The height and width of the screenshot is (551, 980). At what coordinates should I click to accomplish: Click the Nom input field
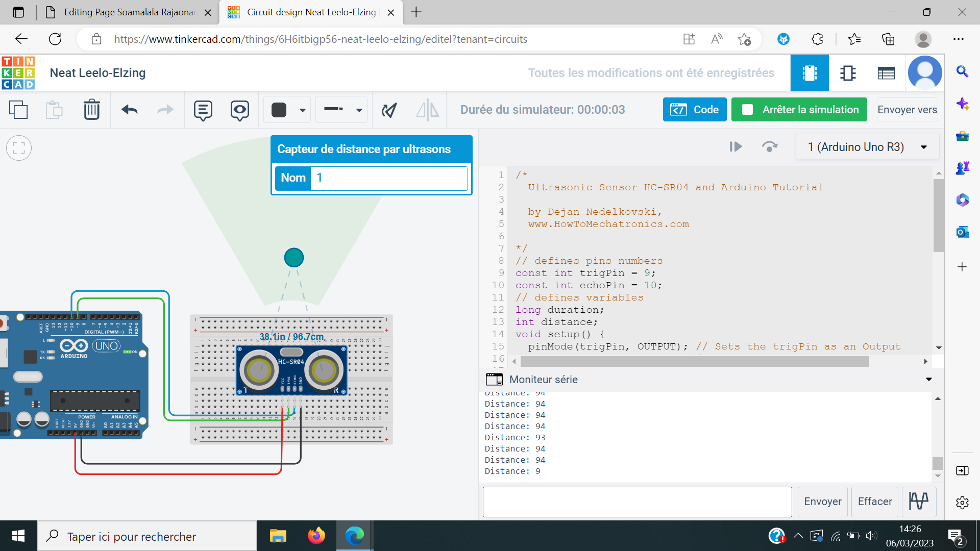pos(389,178)
